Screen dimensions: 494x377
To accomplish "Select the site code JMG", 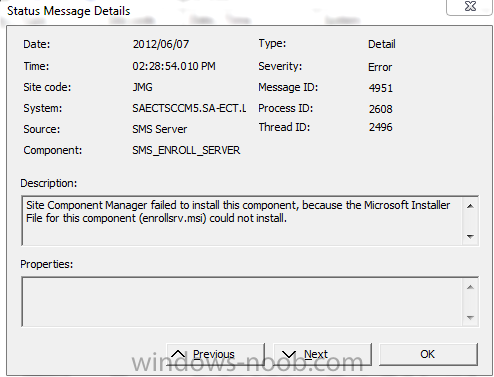I will 142,87.
